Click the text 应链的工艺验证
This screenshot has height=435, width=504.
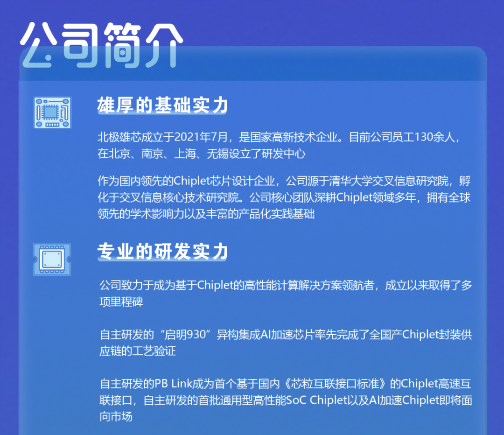click(138, 351)
